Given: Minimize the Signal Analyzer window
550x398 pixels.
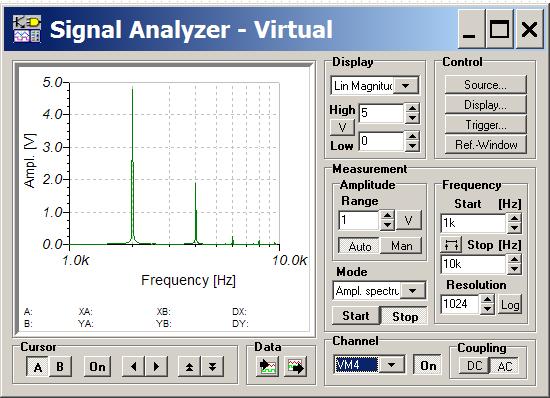Looking at the screenshot, I should (x=470, y=29).
